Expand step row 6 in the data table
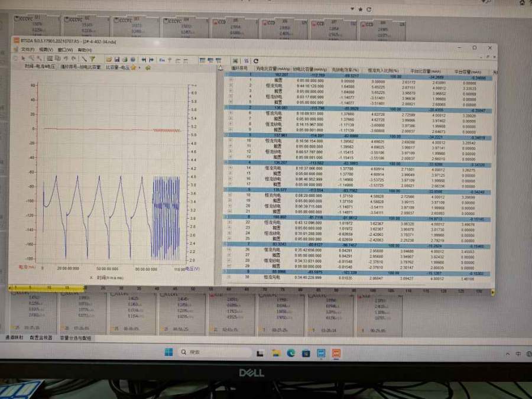The image size is (532, 399). [231, 112]
